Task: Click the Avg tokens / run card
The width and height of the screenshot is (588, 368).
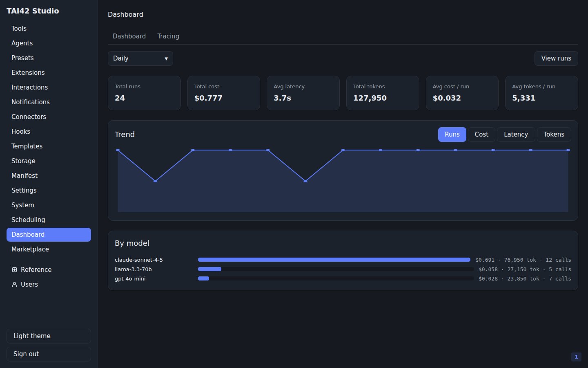Action: [x=541, y=93]
